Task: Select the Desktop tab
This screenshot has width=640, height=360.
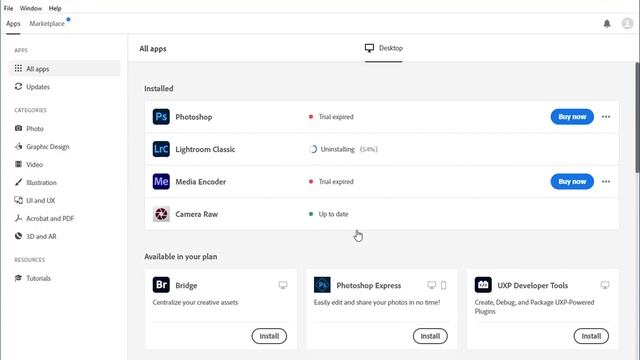Action: coord(384,48)
